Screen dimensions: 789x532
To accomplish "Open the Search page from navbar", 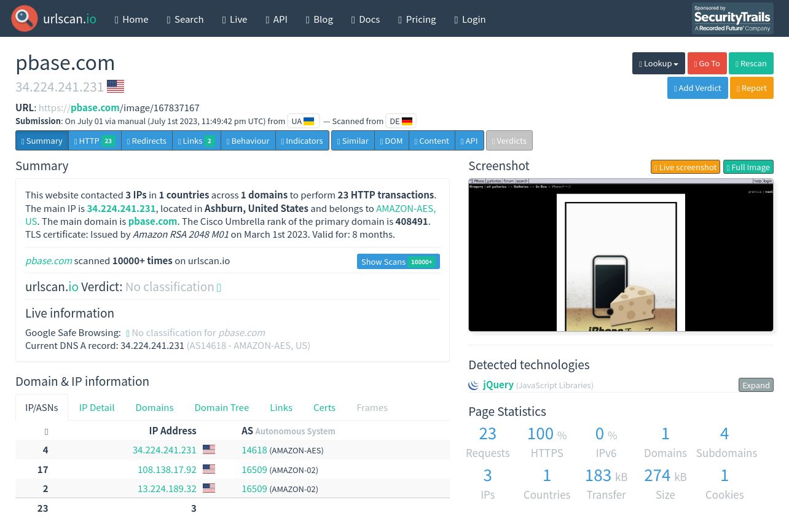I will coord(185,19).
